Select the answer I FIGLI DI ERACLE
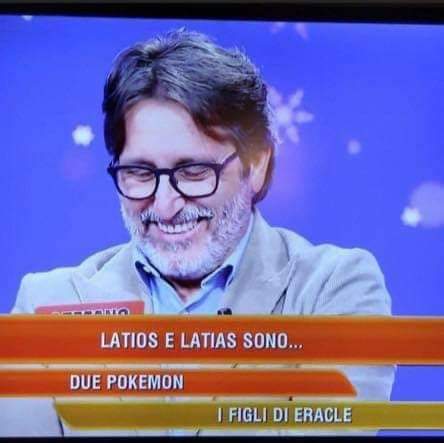 pyautogui.click(x=284, y=415)
